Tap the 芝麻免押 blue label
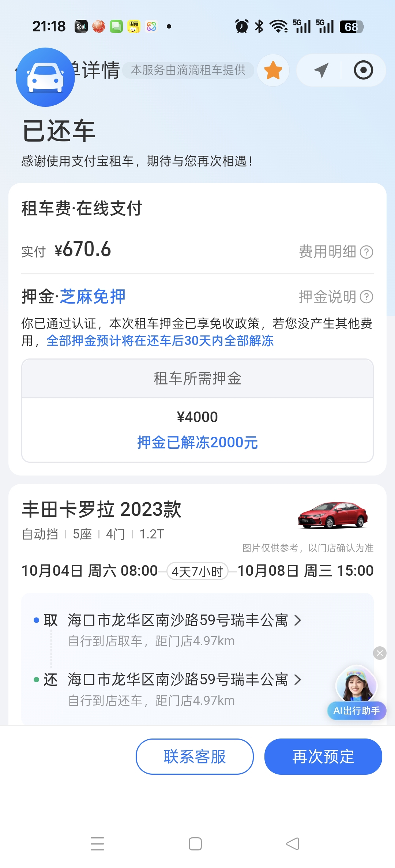Viewport: 395px width, 868px height. point(93,296)
